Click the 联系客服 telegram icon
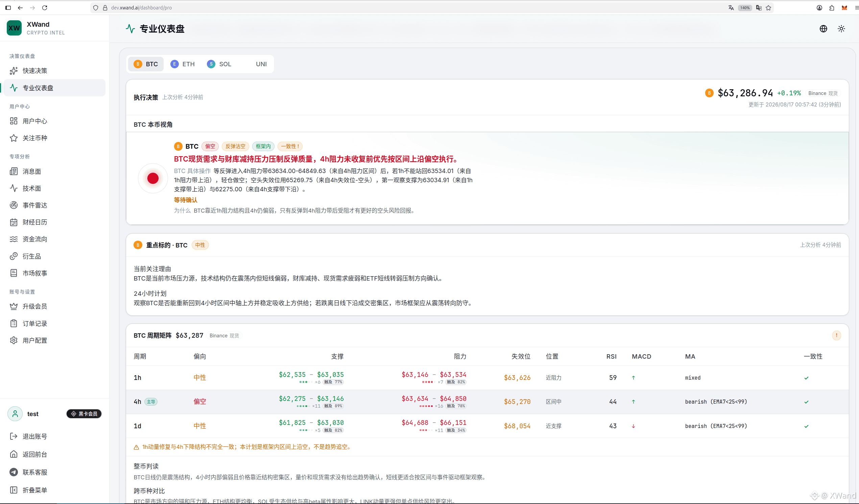Image resolution: width=859 pixels, height=504 pixels. tap(14, 472)
